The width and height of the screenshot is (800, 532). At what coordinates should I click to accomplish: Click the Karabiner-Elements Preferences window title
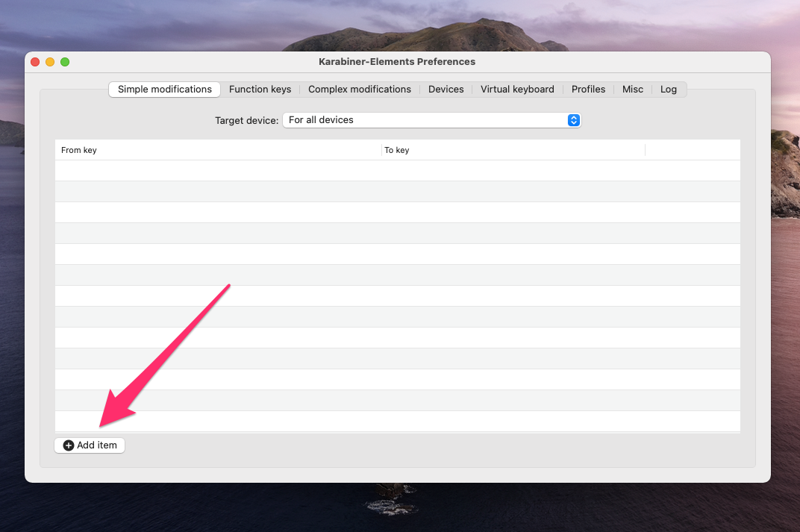(x=397, y=62)
